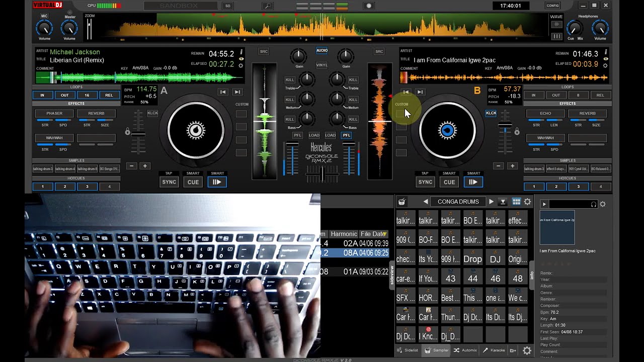This screenshot has width=644, height=362.
Task: Open info panel settings gear
Action: pyautogui.click(x=603, y=204)
